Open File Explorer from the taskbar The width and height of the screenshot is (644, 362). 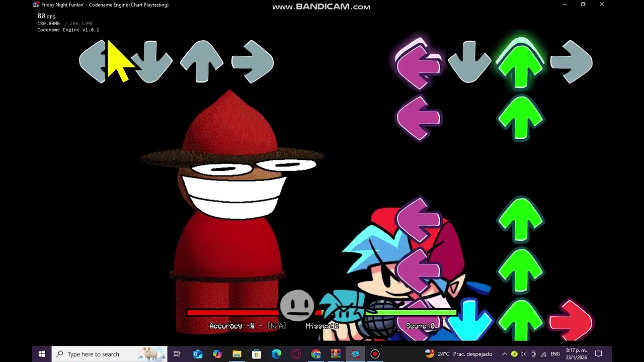(x=237, y=354)
